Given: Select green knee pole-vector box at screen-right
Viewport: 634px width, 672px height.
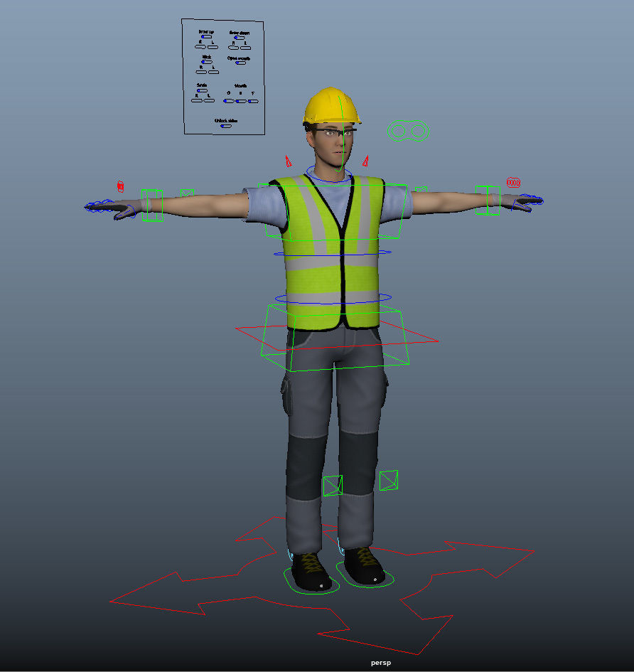Looking at the screenshot, I should coord(389,481).
